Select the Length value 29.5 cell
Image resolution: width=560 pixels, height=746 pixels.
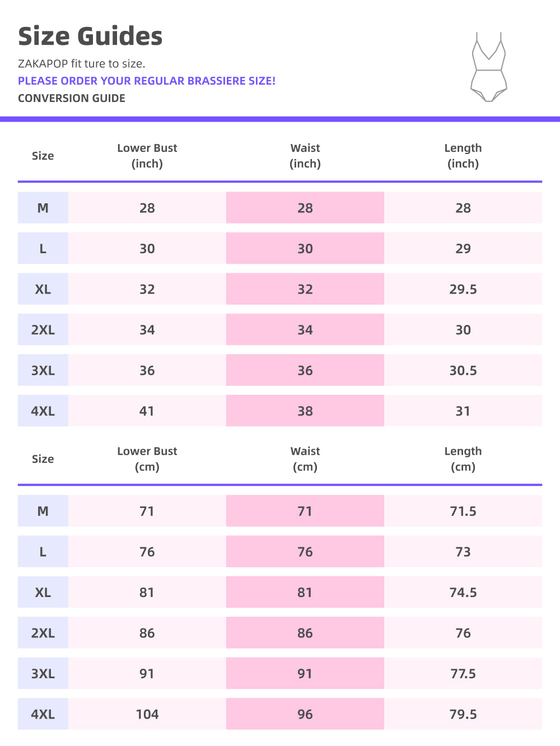pos(463,290)
